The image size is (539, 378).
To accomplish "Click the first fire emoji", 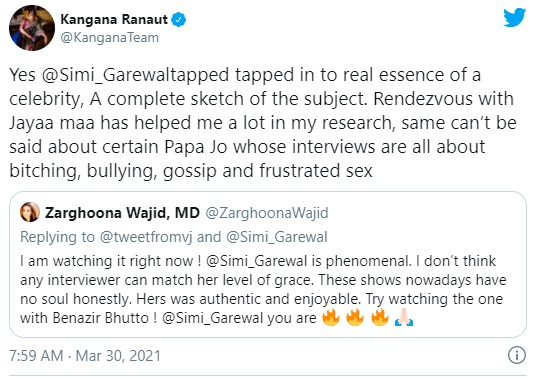I will click(x=331, y=317).
